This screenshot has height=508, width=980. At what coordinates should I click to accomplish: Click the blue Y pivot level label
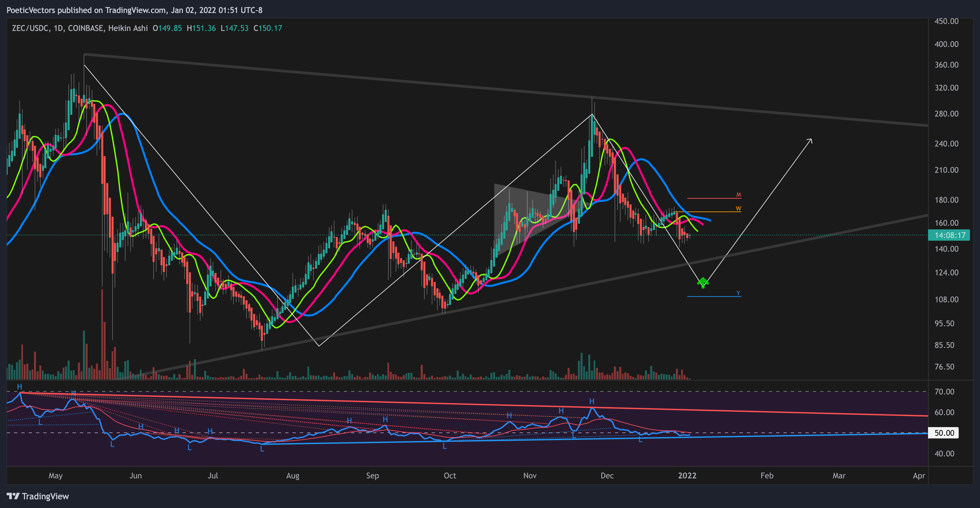pyautogui.click(x=738, y=293)
